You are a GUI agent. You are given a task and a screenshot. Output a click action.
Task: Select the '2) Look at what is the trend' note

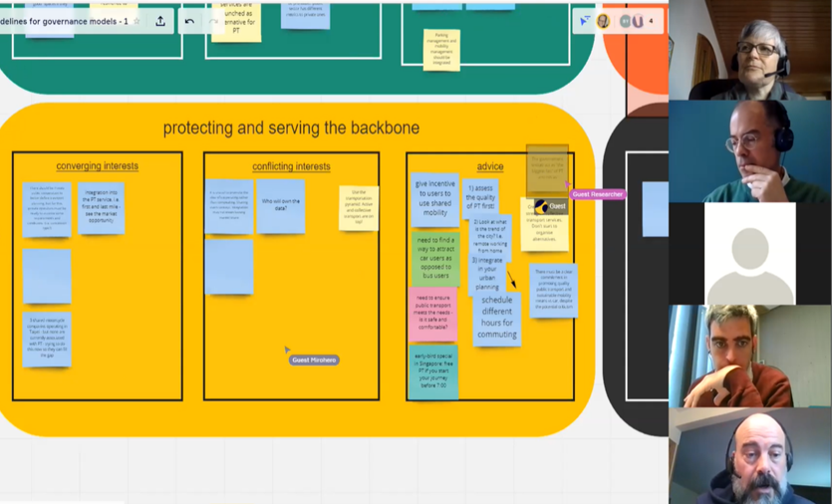(491, 236)
